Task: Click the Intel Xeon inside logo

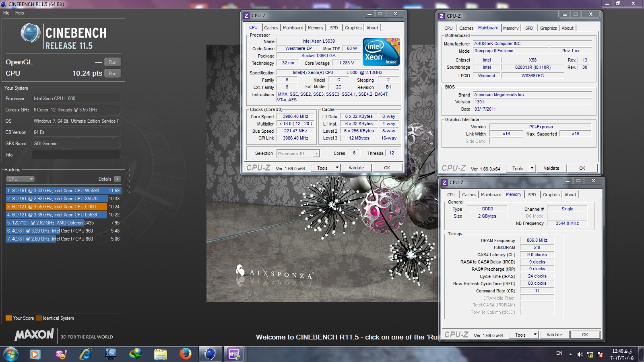Action: 381,52
